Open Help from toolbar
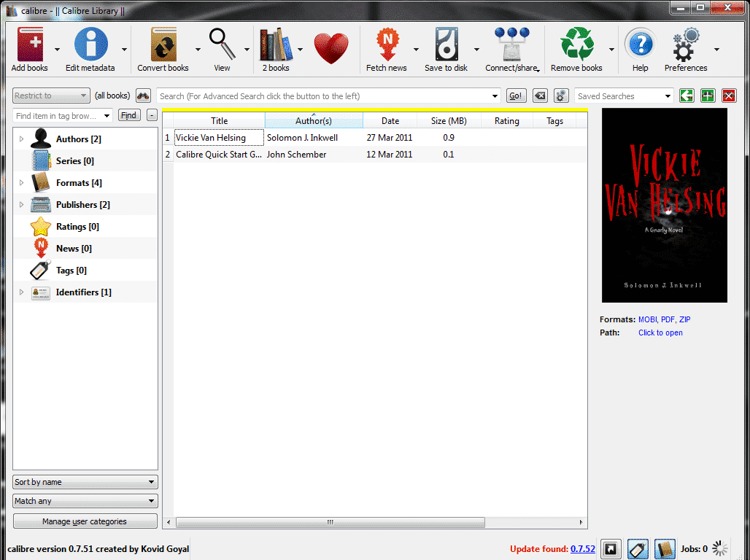 pyautogui.click(x=641, y=44)
